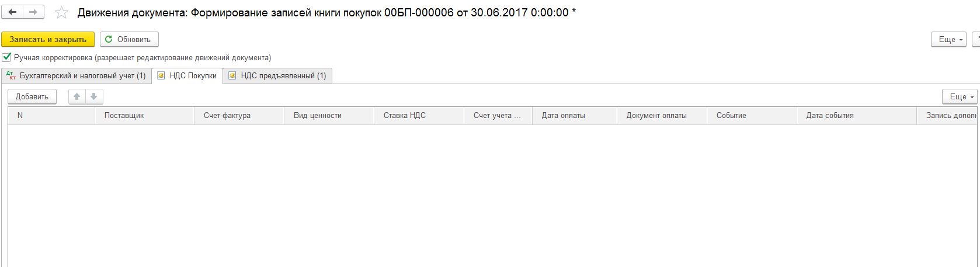Image resolution: width=980 pixels, height=267 pixels.
Task: Click the НДС предъявленный tab register icon
Action: tap(232, 76)
